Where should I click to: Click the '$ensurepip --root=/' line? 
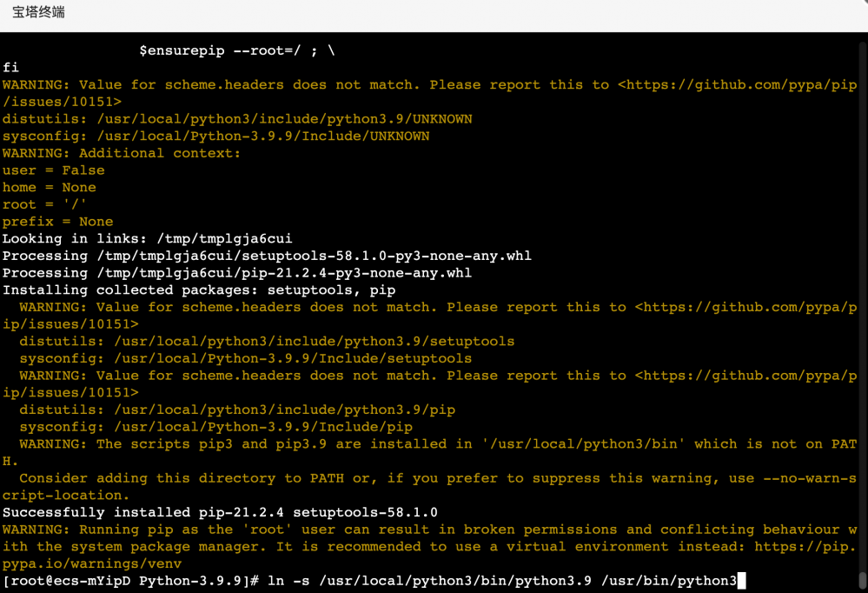point(237,50)
